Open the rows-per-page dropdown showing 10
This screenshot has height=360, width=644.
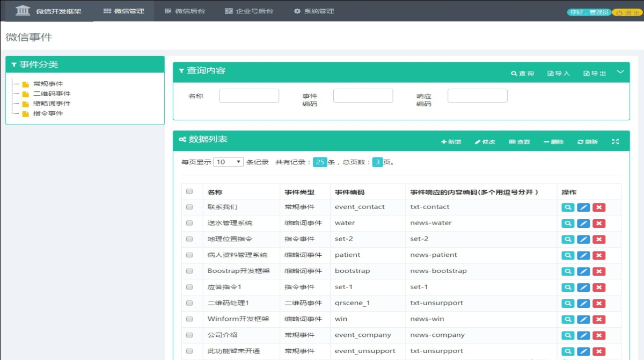(x=229, y=162)
